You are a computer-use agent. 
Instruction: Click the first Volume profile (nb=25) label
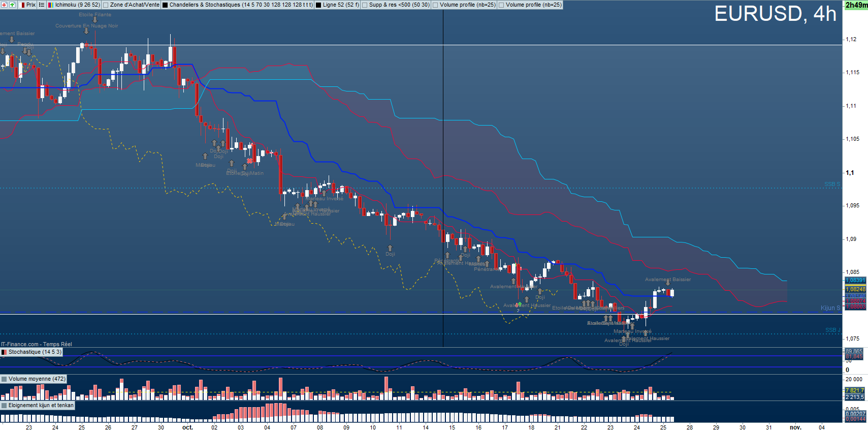468,5
